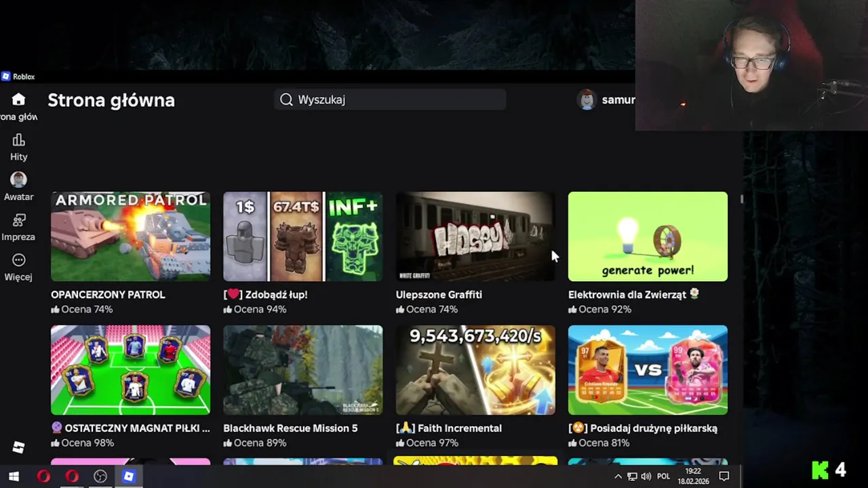Open the Strona główna home icon in sidebar

pyautogui.click(x=18, y=100)
